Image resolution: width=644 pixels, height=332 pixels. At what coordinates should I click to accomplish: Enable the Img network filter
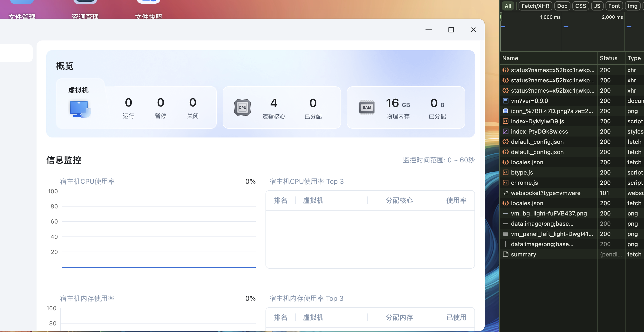[x=632, y=6]
